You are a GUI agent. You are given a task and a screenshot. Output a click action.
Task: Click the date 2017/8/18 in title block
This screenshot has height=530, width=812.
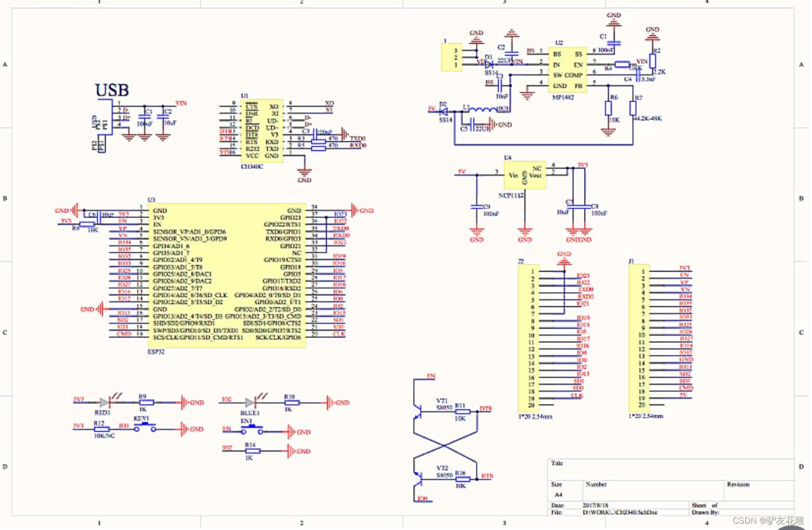point(595,505)
